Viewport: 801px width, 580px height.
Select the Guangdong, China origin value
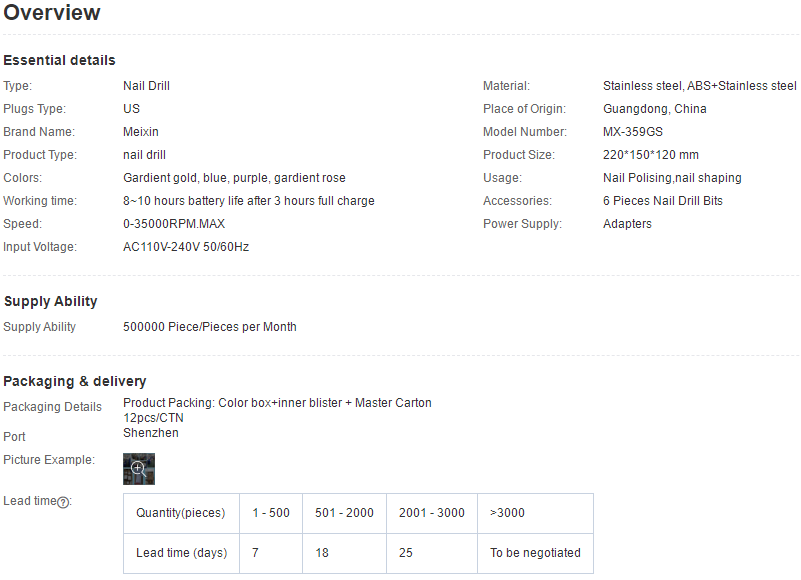(x=654, y=109)
